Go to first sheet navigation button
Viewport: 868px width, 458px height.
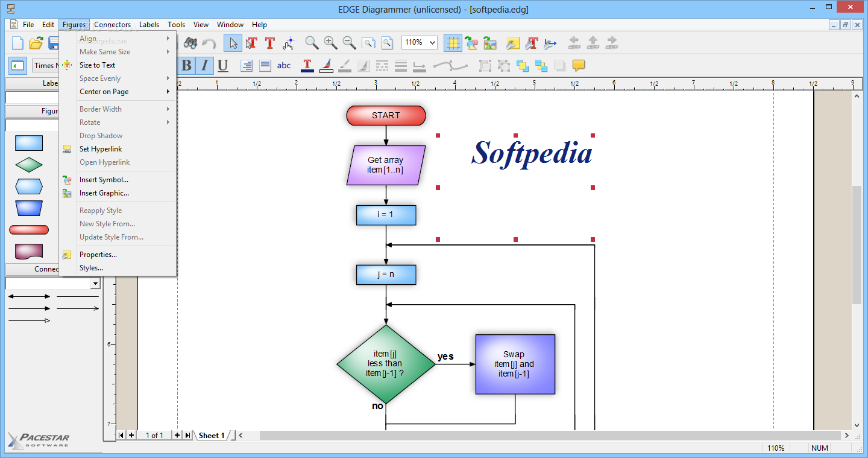pyautogui.click(x=121, y=435)
